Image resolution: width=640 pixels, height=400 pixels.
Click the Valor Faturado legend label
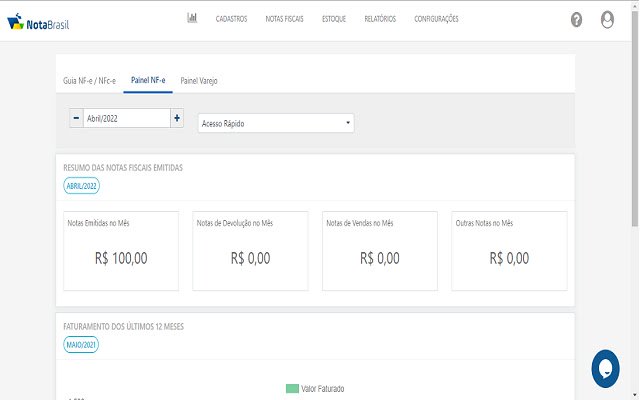click(x=322, y=389)
